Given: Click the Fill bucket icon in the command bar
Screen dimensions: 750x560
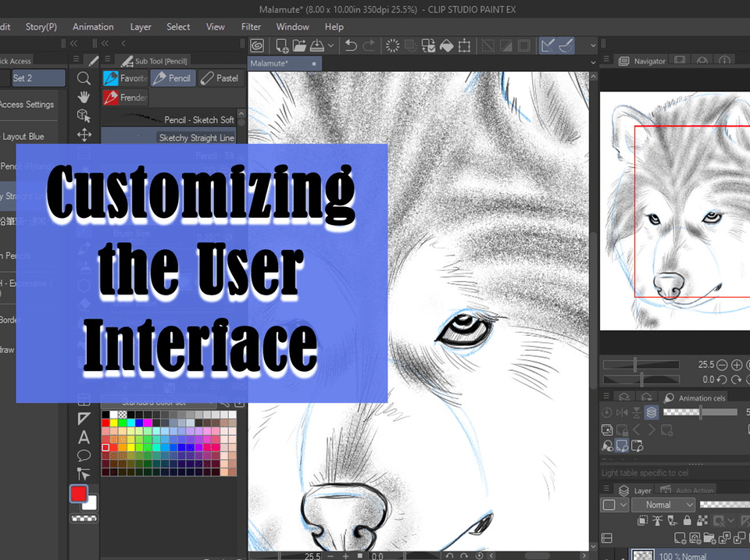Looking at the screenshot, I should point(446,46).
